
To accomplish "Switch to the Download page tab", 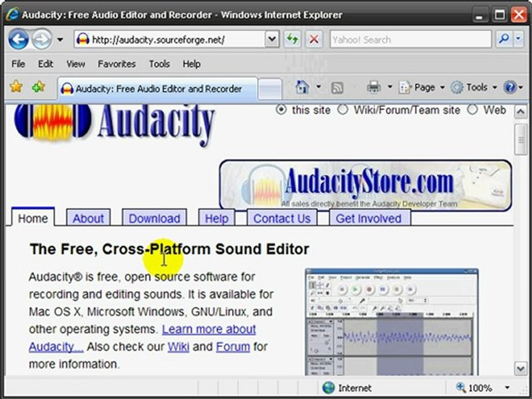I will 155,218.
